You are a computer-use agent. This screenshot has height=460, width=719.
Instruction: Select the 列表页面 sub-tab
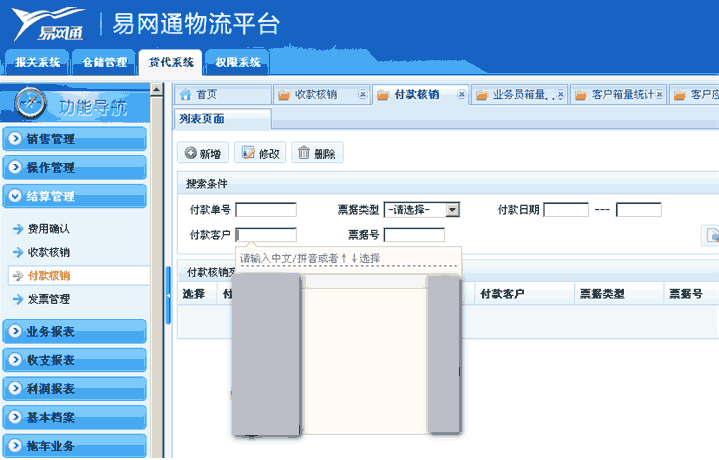[x=223, y=119]
